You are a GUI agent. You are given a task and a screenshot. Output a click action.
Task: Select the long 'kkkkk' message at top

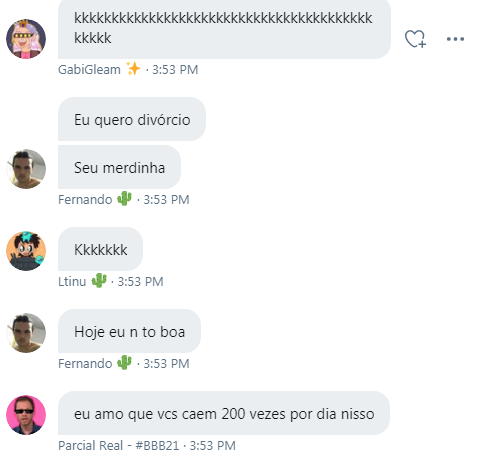[x=224, y=28]
